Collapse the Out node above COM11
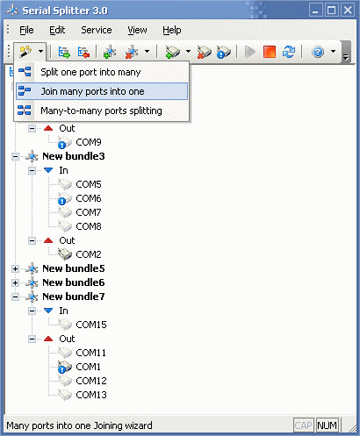360x436 pixels. [32, 339]
